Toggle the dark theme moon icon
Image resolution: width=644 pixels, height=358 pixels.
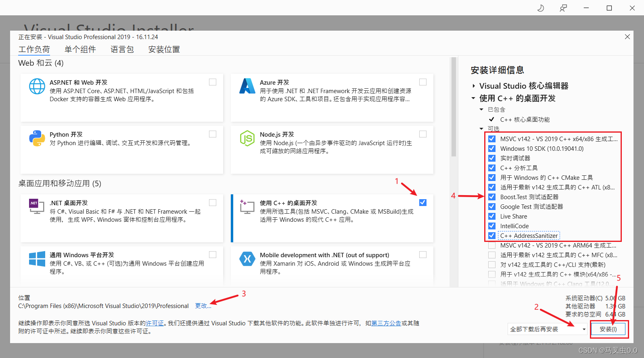point(541,8)
